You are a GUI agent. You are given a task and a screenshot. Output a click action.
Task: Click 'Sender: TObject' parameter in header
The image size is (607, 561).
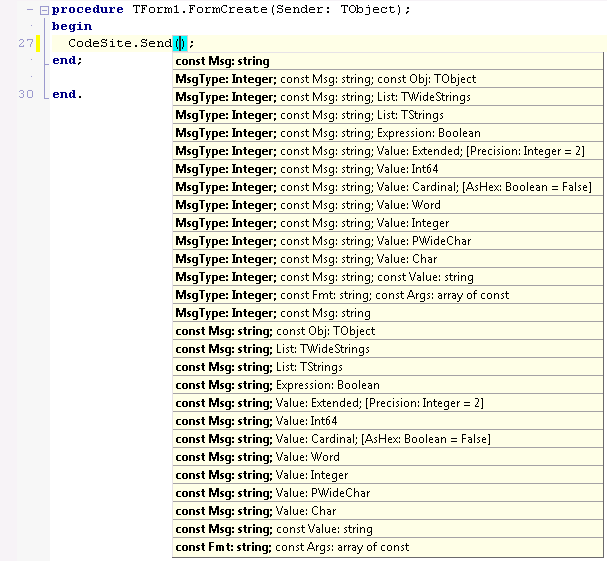338,9
